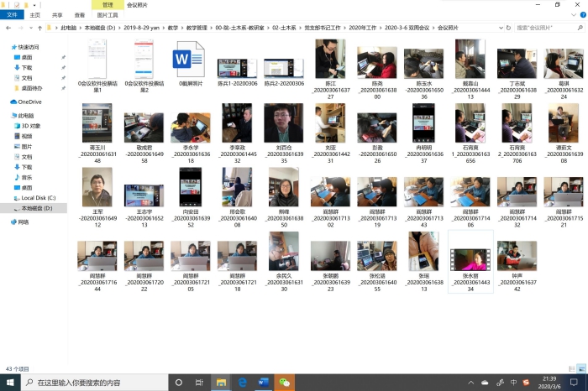Open Cortana circle icon in taskbar

[176, 383]
